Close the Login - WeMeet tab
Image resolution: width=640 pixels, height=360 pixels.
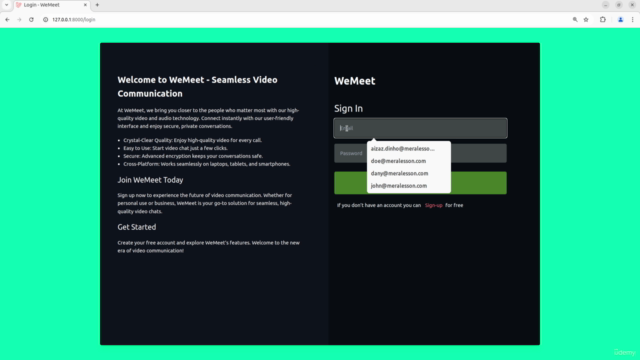click(x=85, y=5)
